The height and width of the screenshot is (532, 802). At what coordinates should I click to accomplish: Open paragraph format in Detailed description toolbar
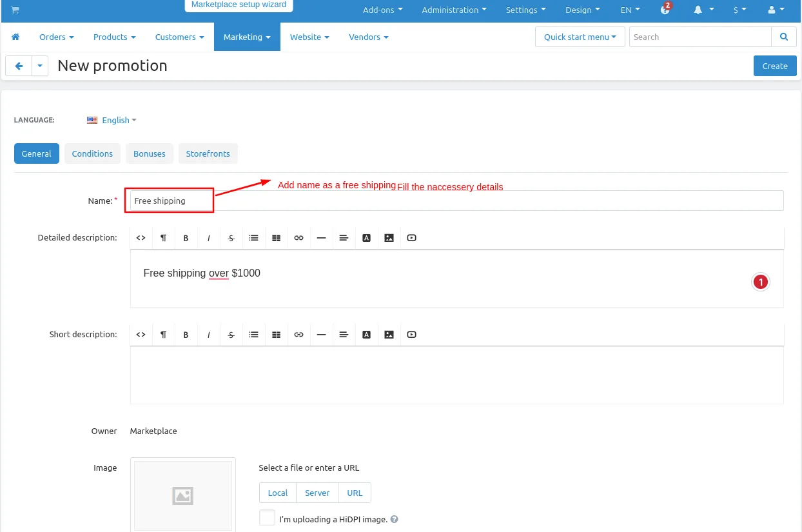pyautogui.click(x=164, y=238)
